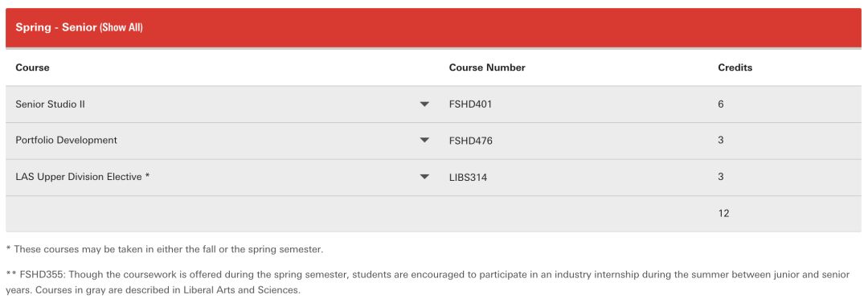
Task: Click the credits value in LAS Elective row
Action: pyautogui.click(x=721, y=177)
